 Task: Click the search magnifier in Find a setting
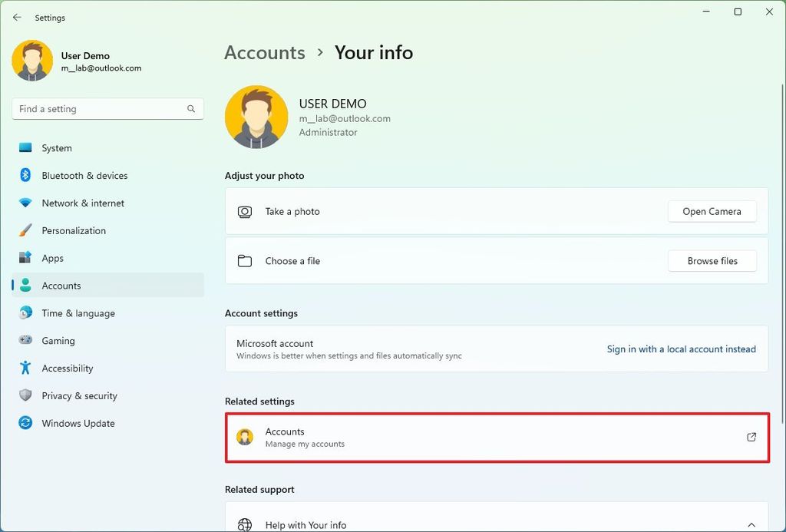pos(191,108)
